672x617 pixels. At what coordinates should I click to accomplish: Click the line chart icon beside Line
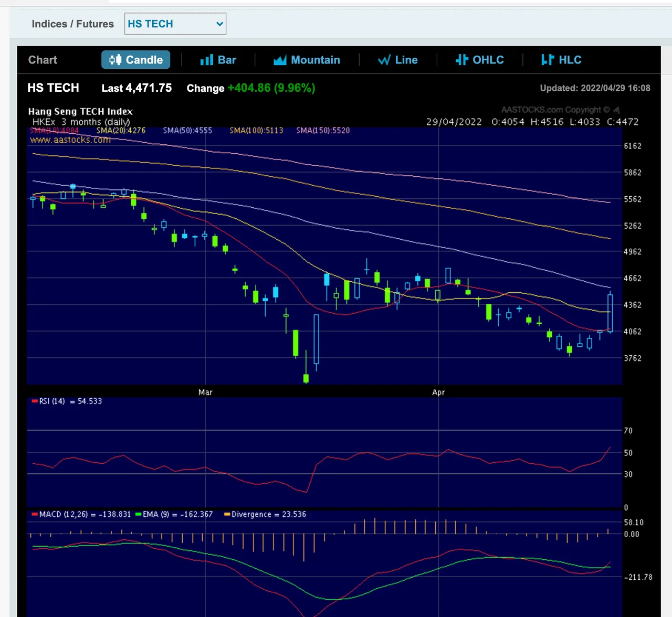pyautogui.click(x=384, y=60)
